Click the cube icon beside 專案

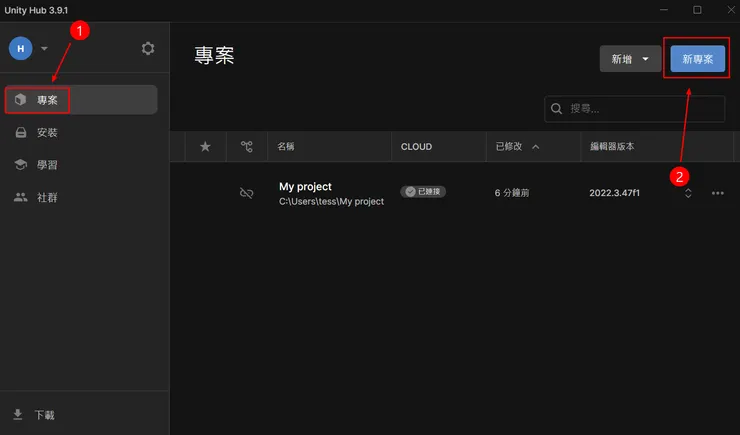(x=20, y=100)
